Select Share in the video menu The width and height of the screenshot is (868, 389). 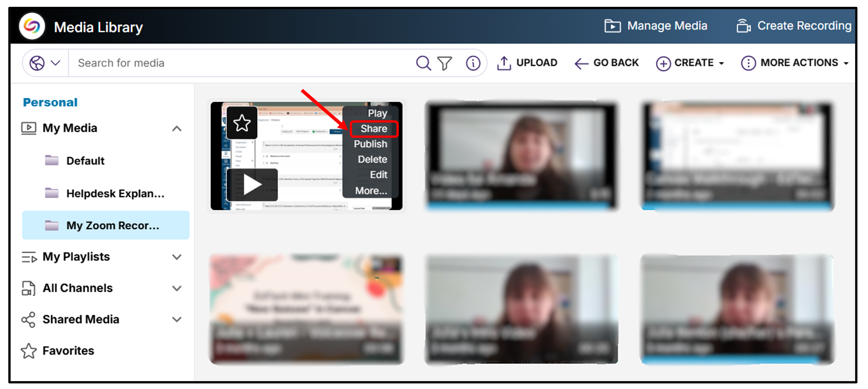(x=374, y=129)
